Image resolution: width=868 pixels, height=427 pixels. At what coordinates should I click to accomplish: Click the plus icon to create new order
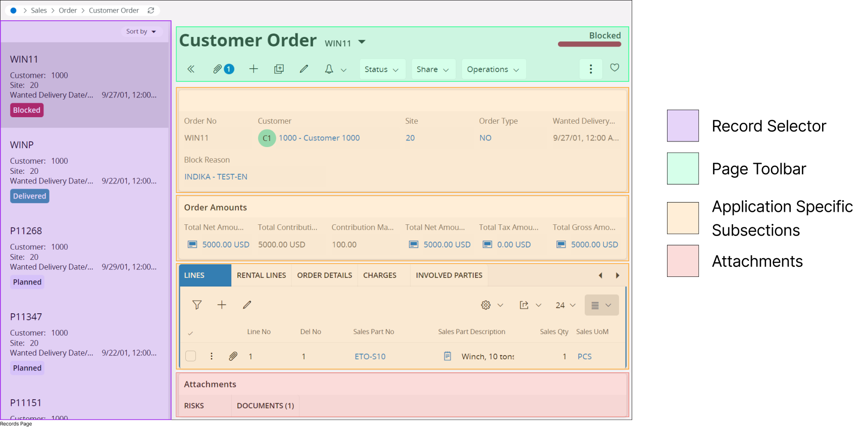coord(253,69)
